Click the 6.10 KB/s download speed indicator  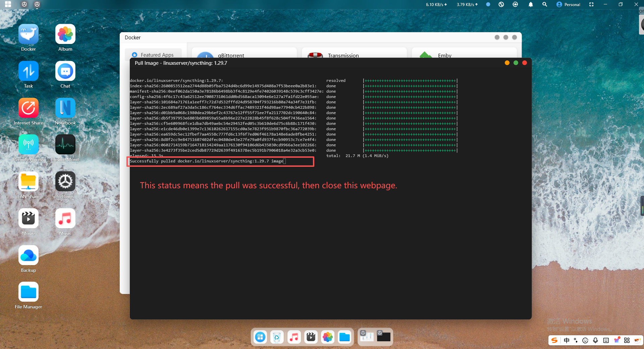point(436,4)
